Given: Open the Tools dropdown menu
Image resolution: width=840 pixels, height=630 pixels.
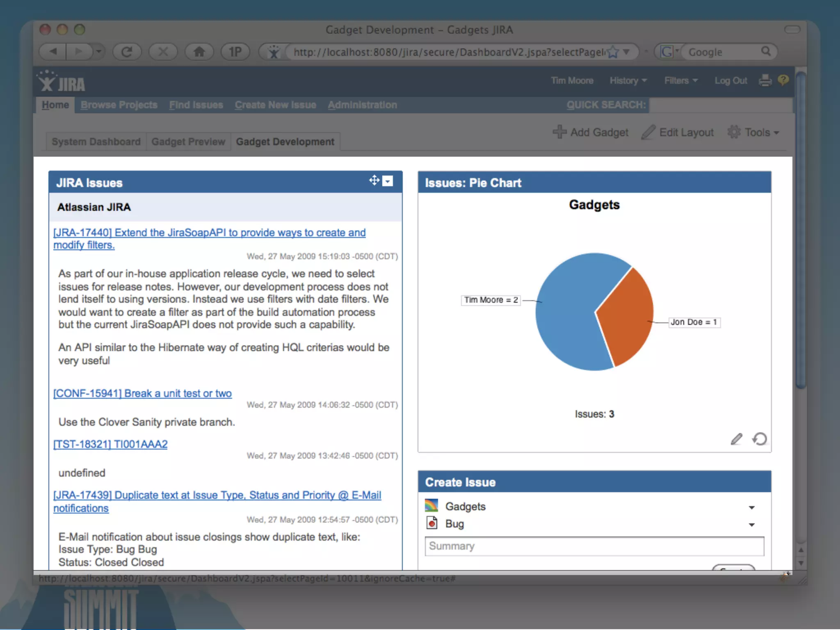Looking at the screenshot, I should (753, 132).
